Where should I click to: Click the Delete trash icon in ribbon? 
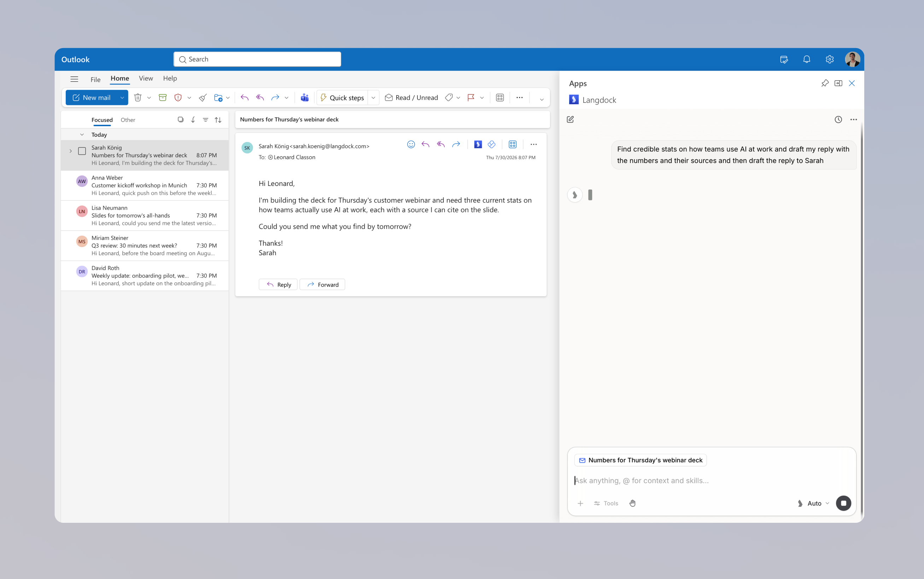coord(138,98)
